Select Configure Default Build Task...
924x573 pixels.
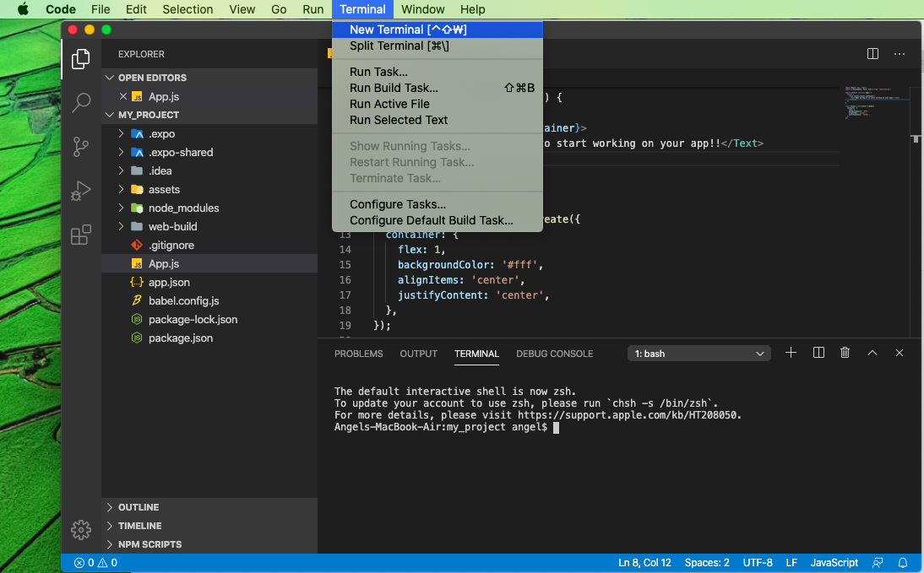pos(438,220)
